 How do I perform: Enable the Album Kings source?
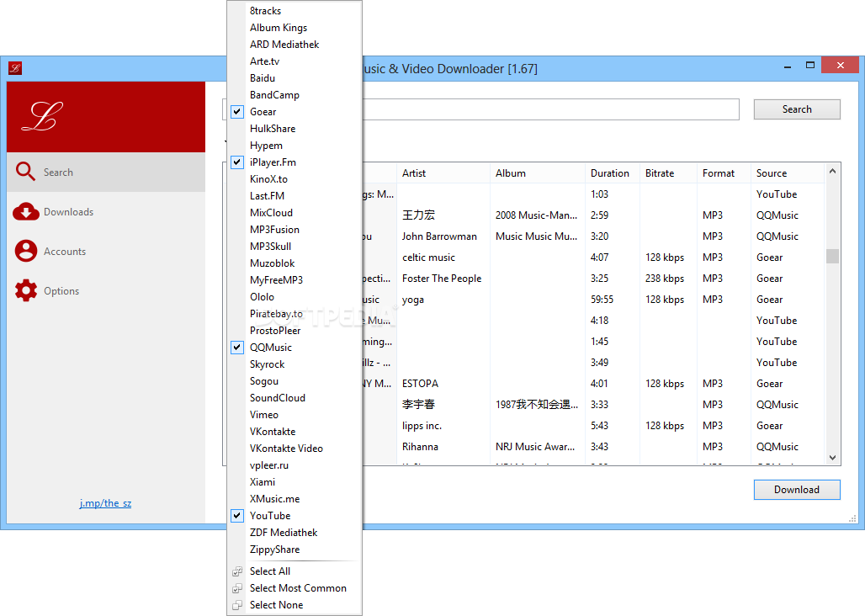pos(295,28)
